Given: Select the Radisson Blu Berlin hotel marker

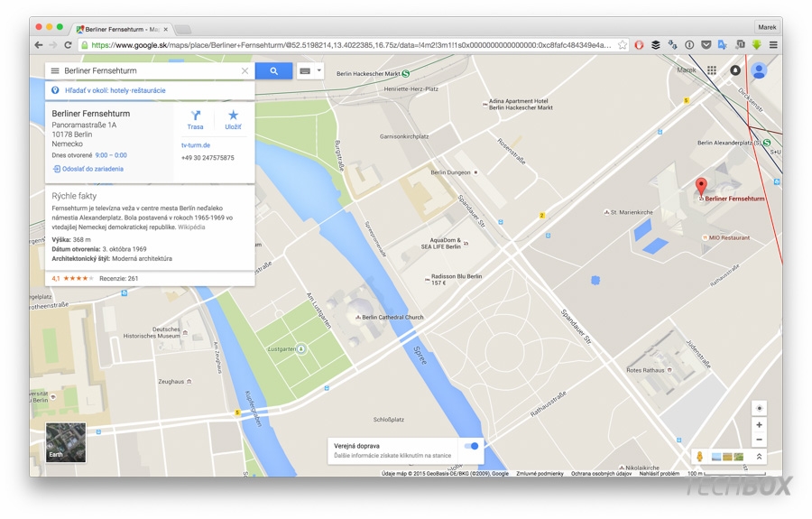Looking at the screenshot, I should tap(428, 279).
